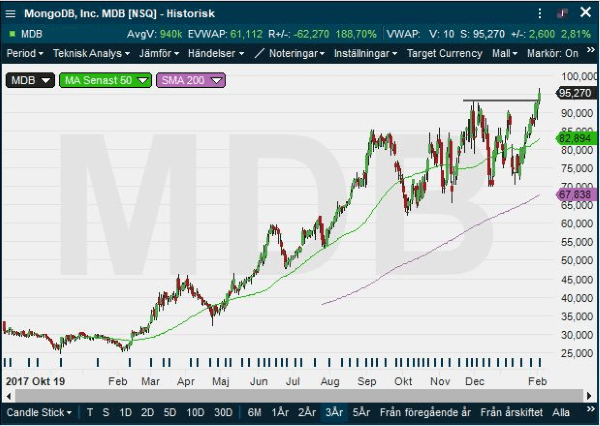Click the horizontal resistance line near 93
The width and height of the screenshot is (600, 426).
point(500,101)
